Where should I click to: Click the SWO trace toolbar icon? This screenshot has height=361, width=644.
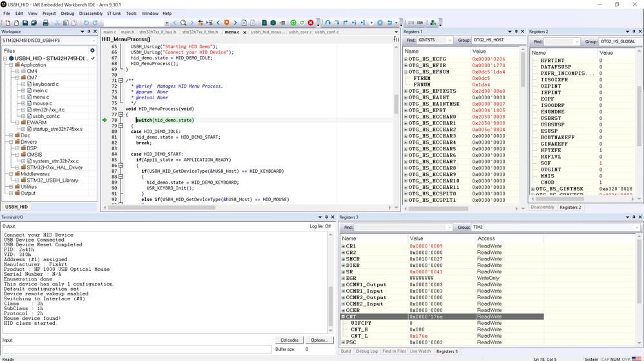pos(420,23)
